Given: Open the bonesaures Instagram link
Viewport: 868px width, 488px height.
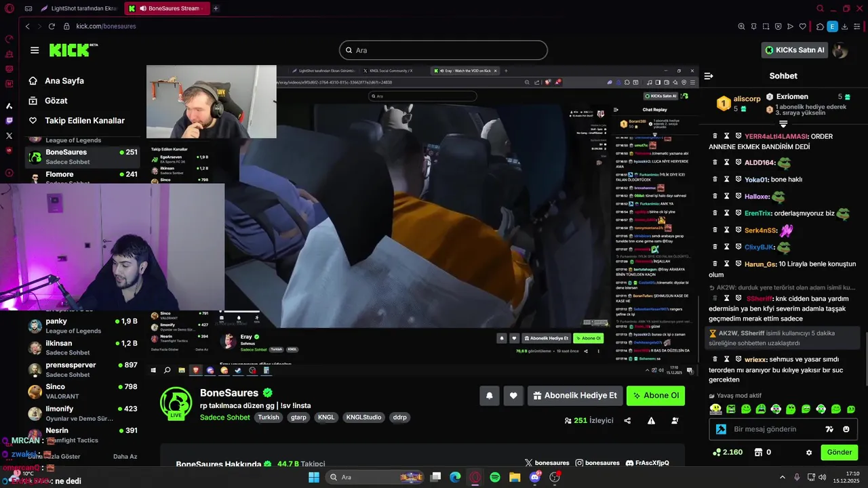Looking at the screenshot, I should 597,463.
